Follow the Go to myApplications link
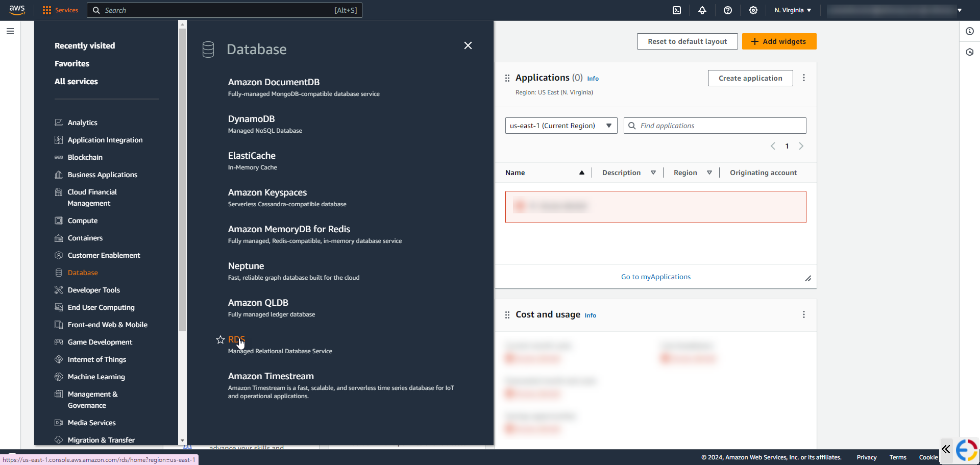 tap(655, 277)
